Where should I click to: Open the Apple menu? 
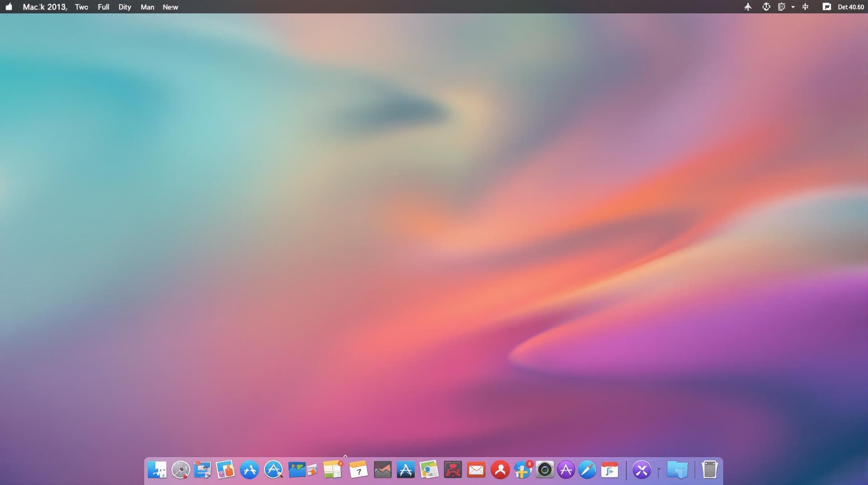[9, 7]
